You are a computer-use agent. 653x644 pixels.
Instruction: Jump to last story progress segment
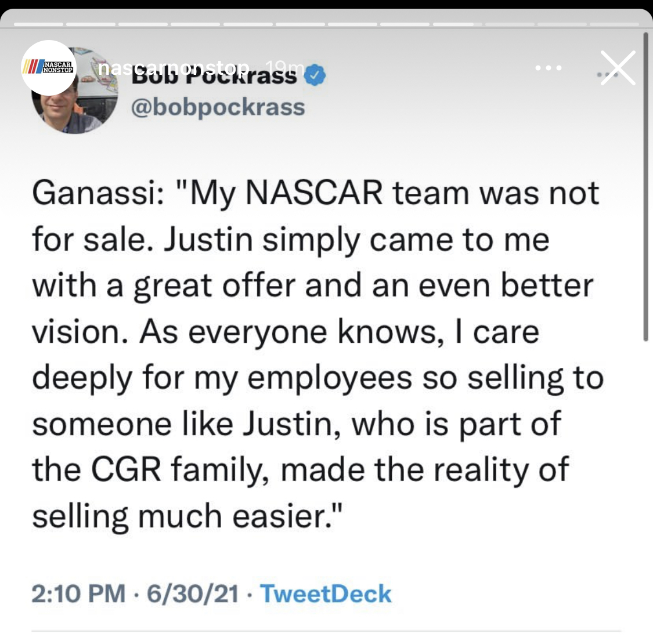614,24
